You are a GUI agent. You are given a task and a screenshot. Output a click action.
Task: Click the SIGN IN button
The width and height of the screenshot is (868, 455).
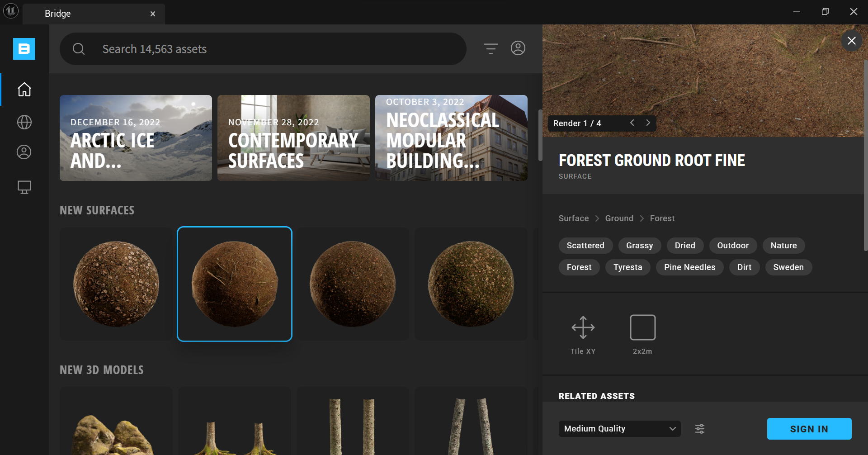pos(809,429)
